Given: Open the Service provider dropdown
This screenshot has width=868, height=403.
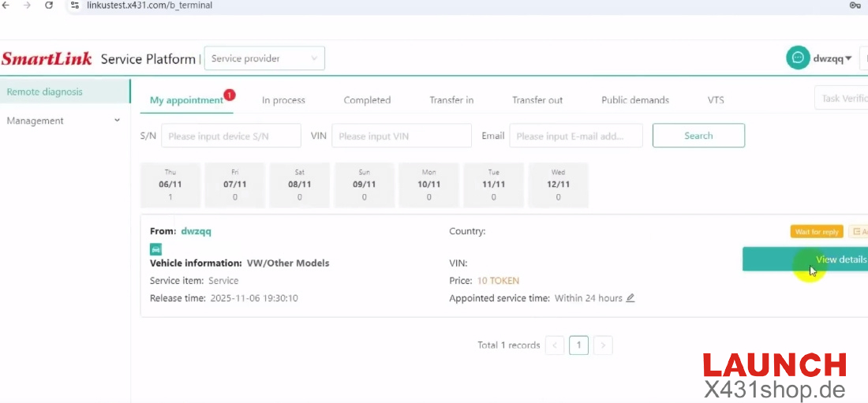Looking at the screenshot, I should (264, 58).
